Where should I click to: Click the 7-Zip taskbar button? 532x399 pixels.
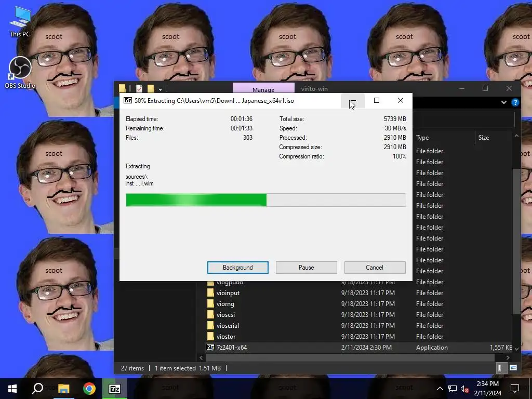(115, 389)
